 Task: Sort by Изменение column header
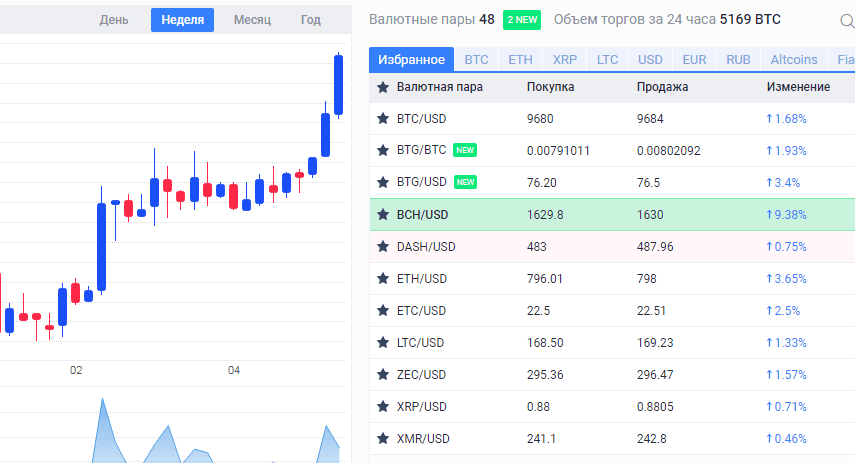[798, 87]
